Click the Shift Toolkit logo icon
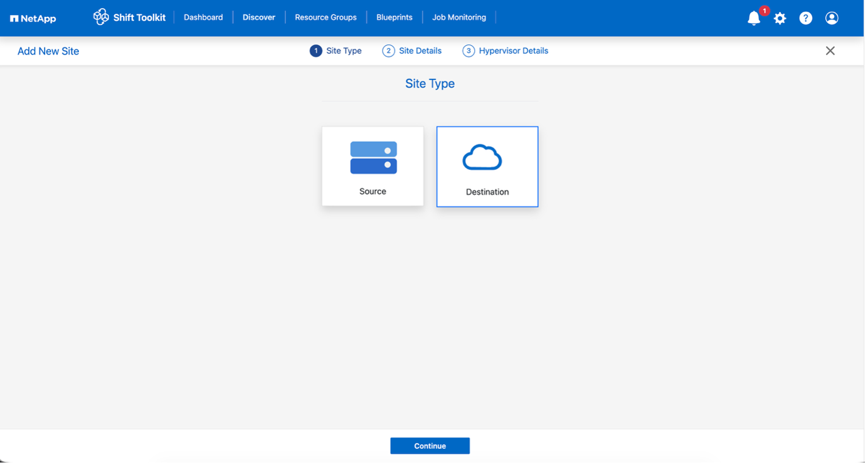This screenshot has width=868, height=465. point(100,17)
